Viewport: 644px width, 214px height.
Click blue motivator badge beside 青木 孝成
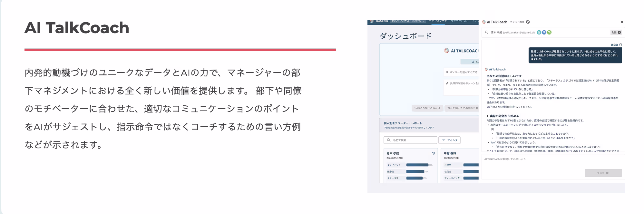coord(544,32)
